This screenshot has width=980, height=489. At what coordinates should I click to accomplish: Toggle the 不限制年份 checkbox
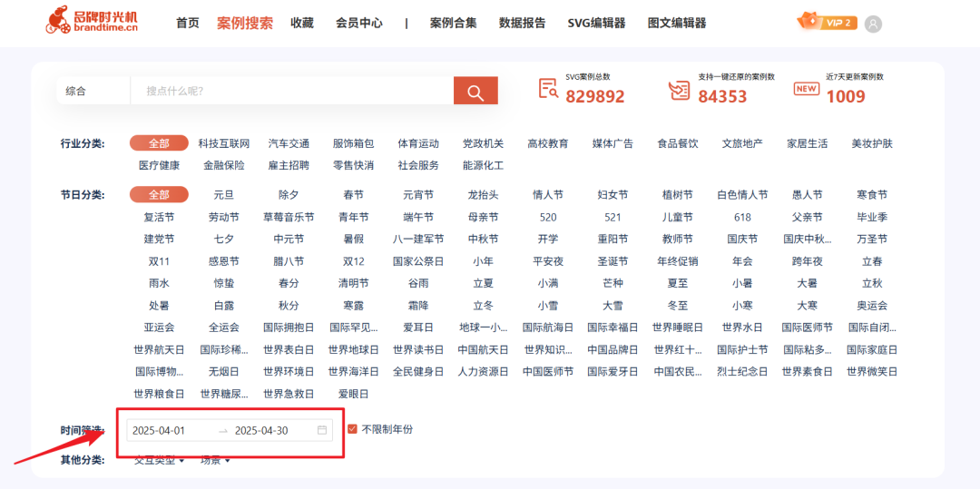(352, 429)
